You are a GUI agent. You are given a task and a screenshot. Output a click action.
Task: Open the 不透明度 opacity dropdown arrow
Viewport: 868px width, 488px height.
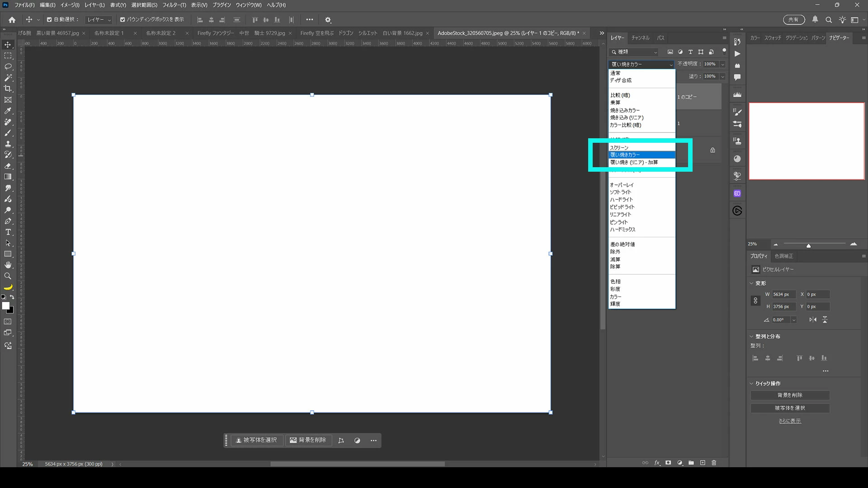(722, 64)
